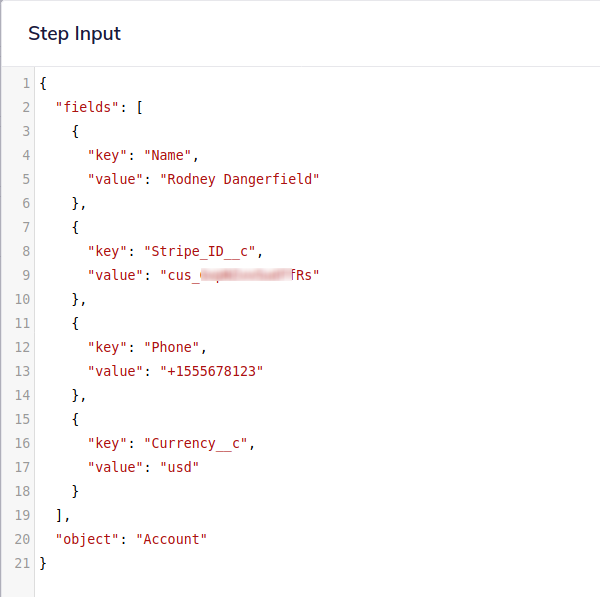Click the "Account" string value

[172, 539]
